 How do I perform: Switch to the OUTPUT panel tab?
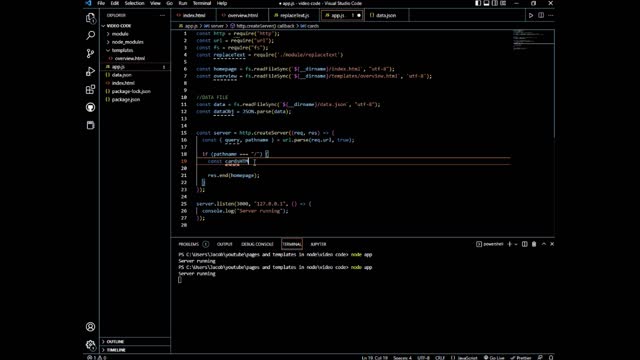click(224, 244)
